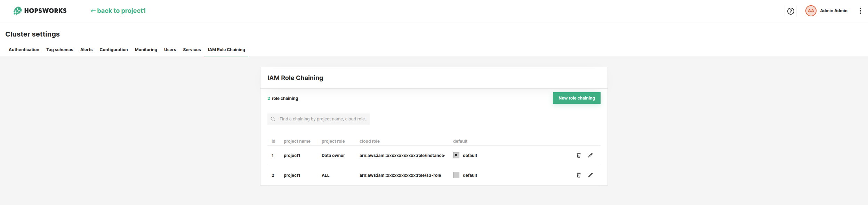Go to the Monitoring tab
This screenshot has width=868, height=205.
coord(146,50)
